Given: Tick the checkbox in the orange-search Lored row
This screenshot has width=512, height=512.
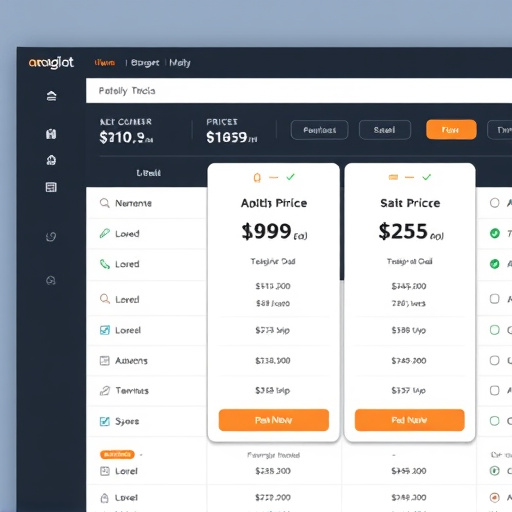Looking at the screenshot, I should pyautogui.click(x=495, y=299).
